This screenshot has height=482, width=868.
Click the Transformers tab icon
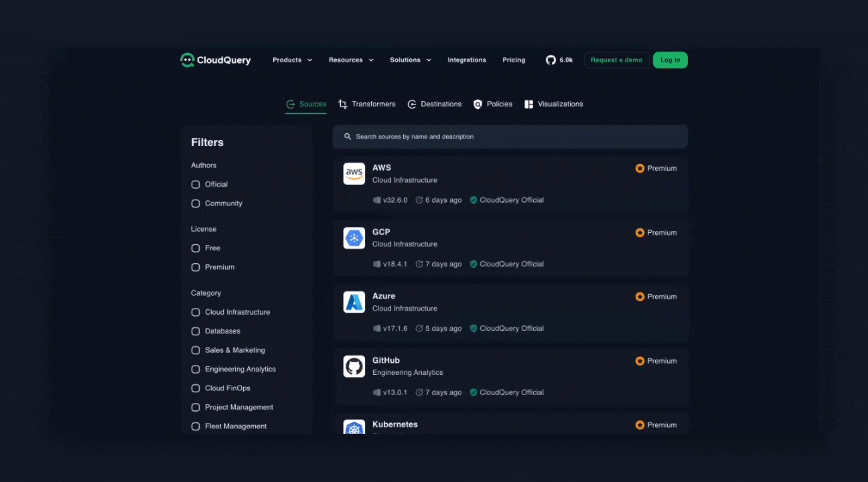[343, 104]
